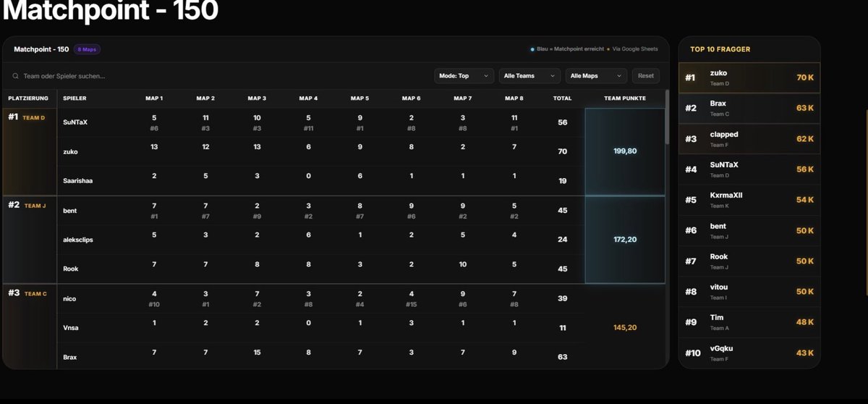This screenshot has width=868, height=404.
Task: Click the TOTAL column header
Action: [562, 98]
